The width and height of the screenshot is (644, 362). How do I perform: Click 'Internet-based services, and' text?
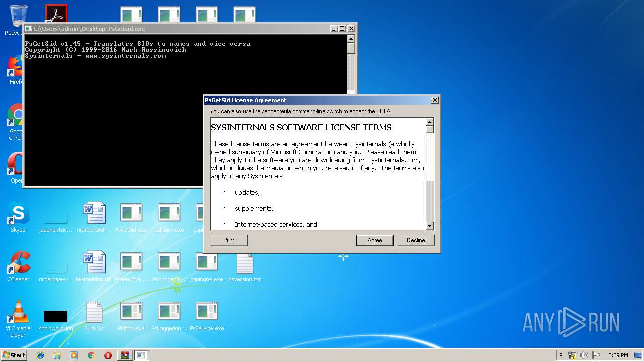[x=276, y=225]
